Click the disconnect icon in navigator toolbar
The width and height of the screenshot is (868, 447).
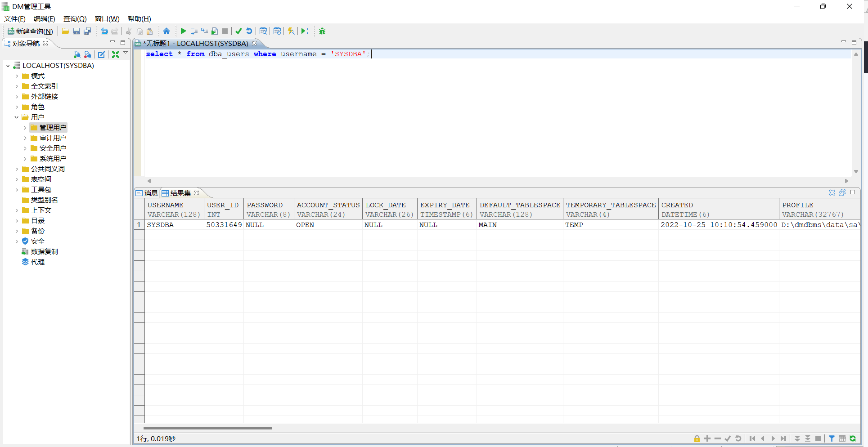pyautogui.click(x=88, y=54)
